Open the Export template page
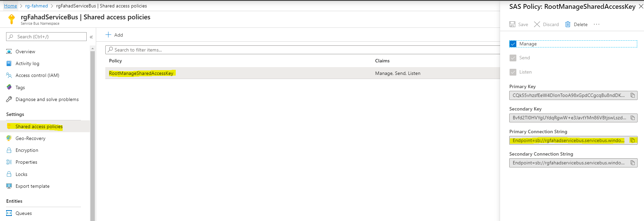Image resolution: width=644 pixels, height=221 pixels. [33, 186]
